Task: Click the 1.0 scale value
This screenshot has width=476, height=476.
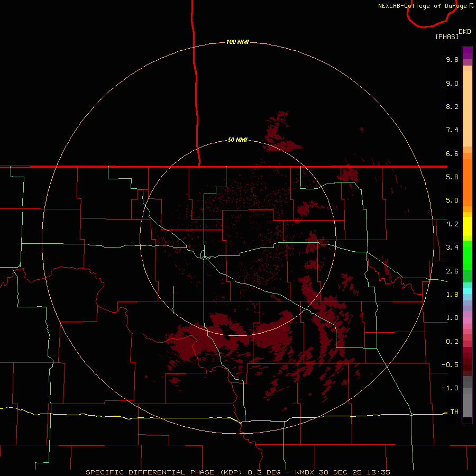Action: coord(452,318)
